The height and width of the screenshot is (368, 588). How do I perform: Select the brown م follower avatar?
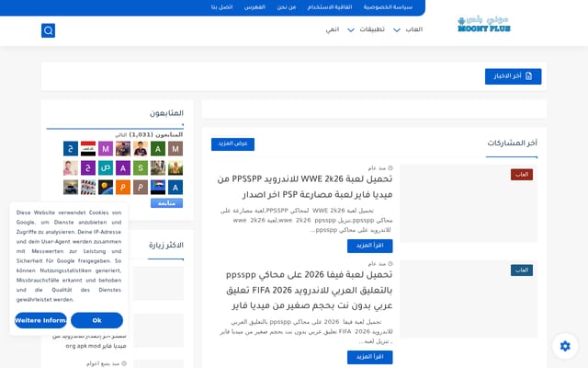pyautogui.click(x=141, y=188)
